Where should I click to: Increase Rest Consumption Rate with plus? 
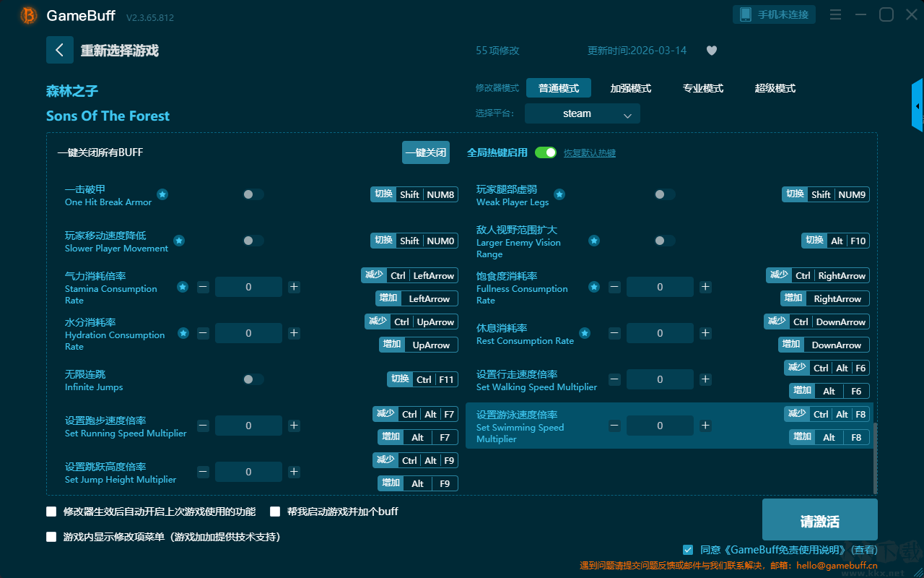705,333
